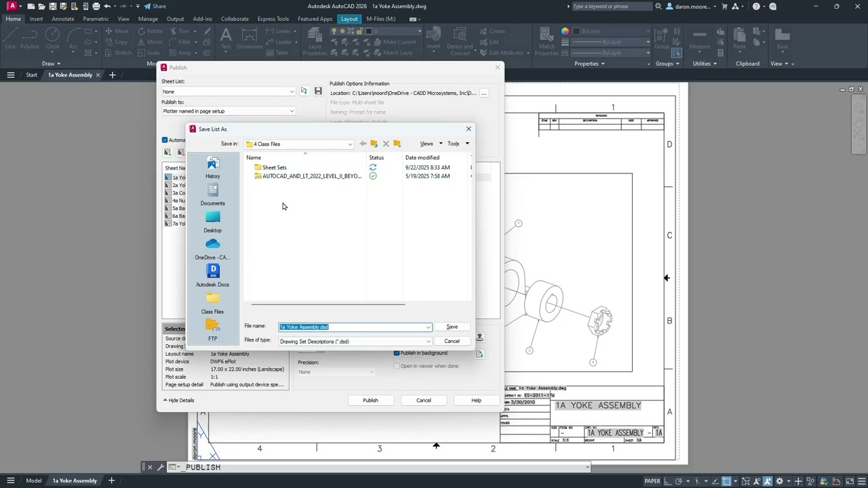
Task: Click Cancel in Publish dialog
Action: click(x=423, y=401)
